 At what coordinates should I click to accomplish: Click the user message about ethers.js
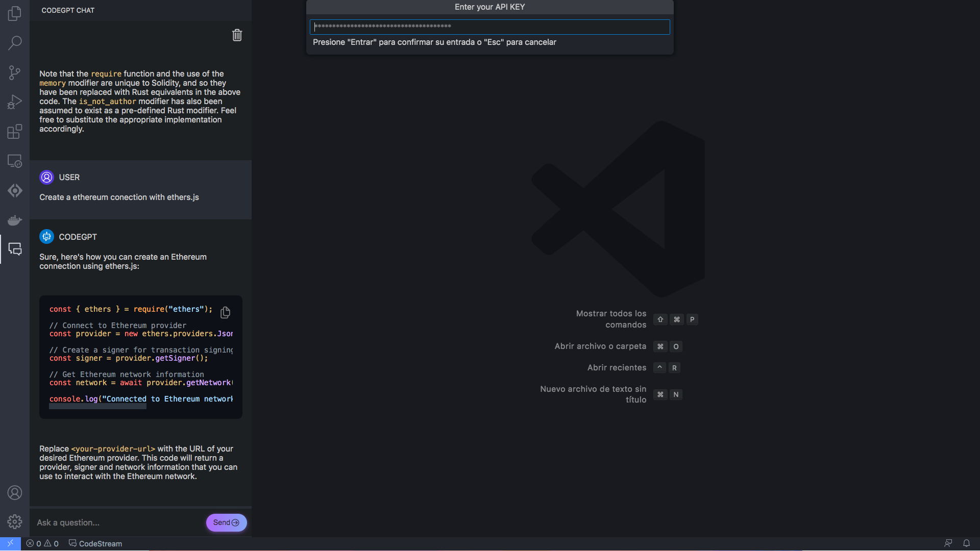119,197
